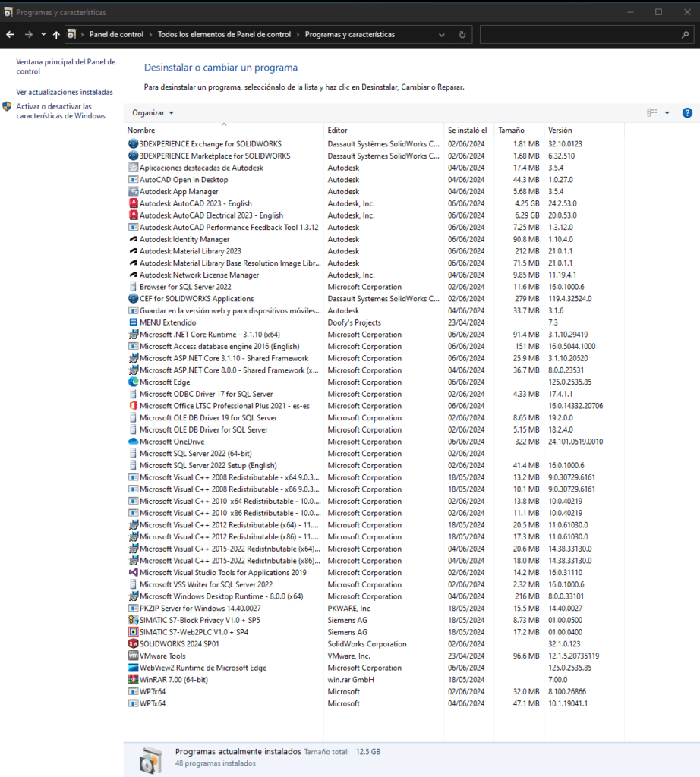
Task: Sort by the Se instaló el column
Action: (467, 131)
